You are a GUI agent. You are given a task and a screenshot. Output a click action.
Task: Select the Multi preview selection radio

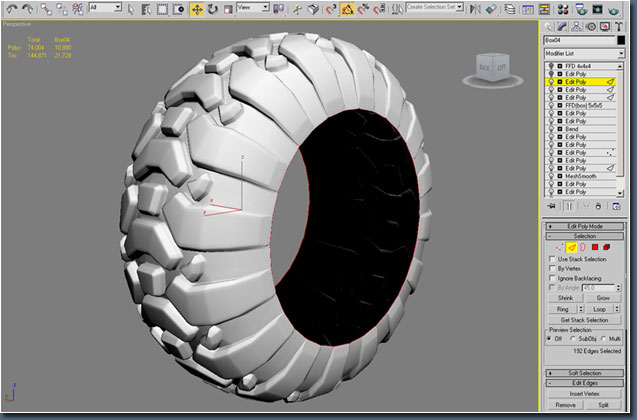603,338
